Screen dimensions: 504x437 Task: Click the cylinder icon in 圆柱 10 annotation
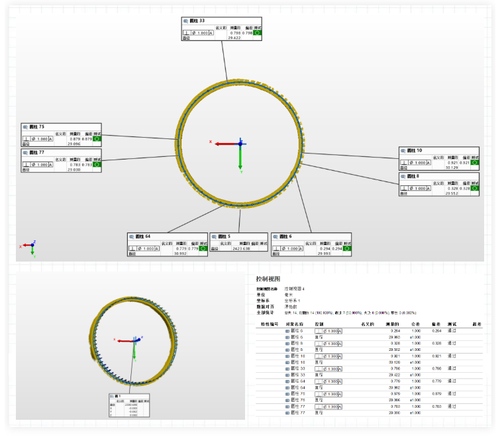click(403, 150)
